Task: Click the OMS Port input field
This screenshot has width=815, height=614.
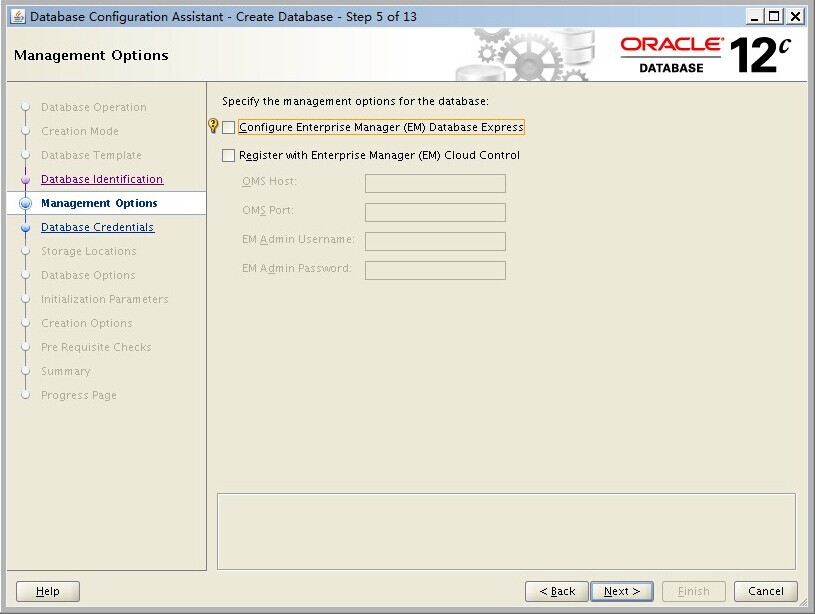Action: [435, 213]
